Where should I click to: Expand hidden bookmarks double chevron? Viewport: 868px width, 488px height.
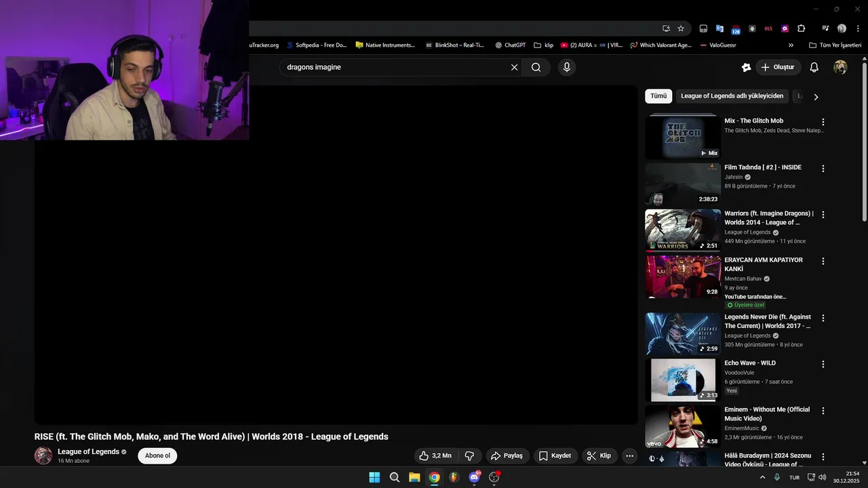tap(791, 45)
